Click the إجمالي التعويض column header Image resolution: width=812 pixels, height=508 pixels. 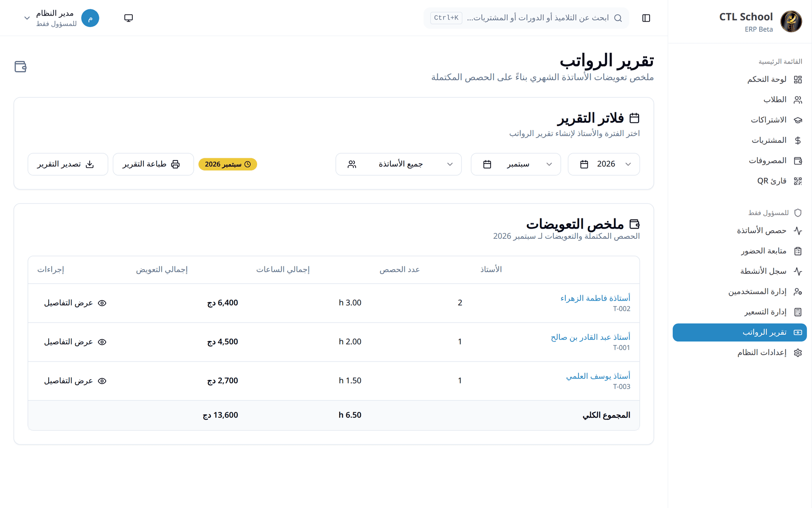[x=162, y=270]
